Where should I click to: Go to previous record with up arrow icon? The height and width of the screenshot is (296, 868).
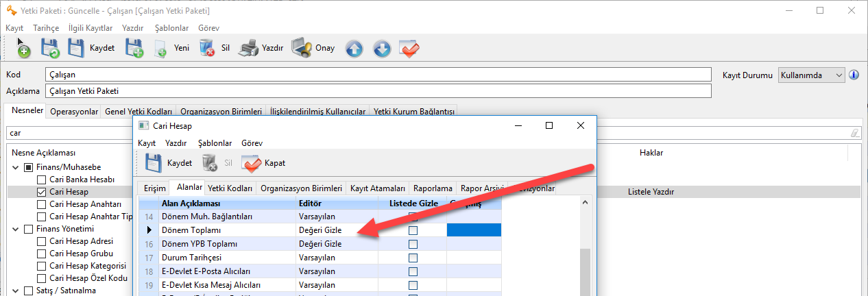[354, 49]
